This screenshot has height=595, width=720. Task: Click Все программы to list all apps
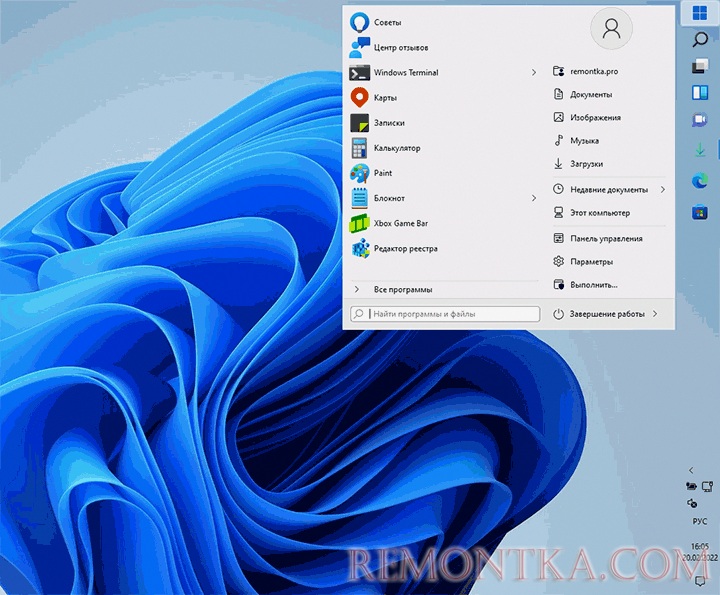(x=402, y=289)
